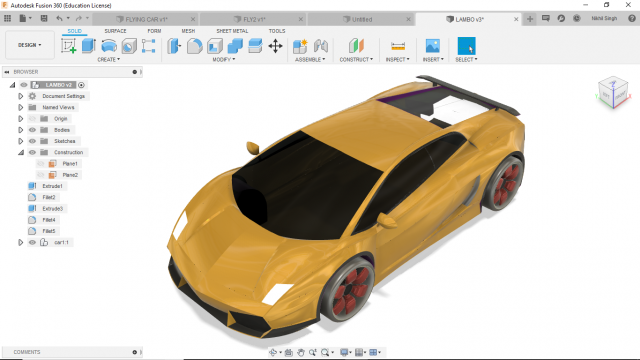
Task: Switch to the Untitled document tab
Action: tap(360, 19)
